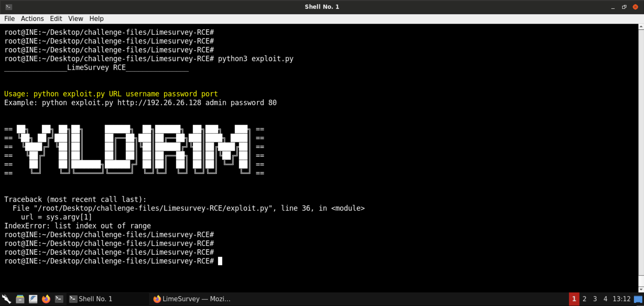
Task: Click the 'python3 exploit.py' command text
Action: (256, 59)
